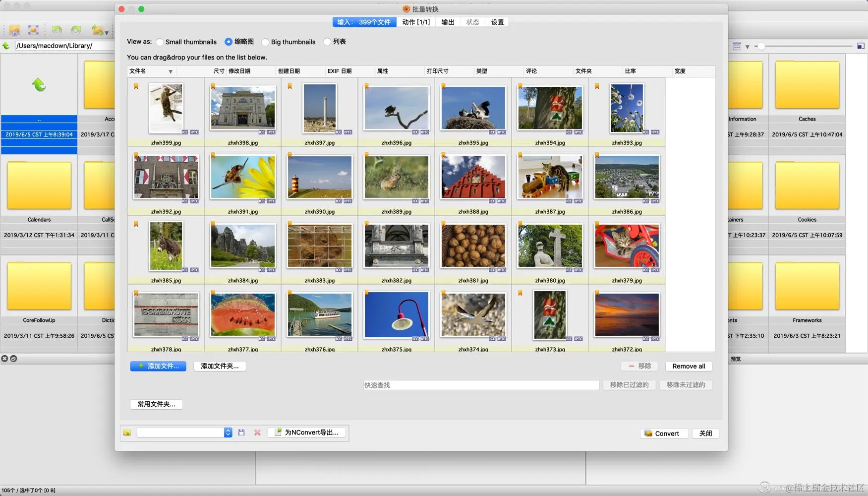The image size is (868, 496).
Task: Expand the 文件名 column sort arrow
Action: tap(171, 72)
